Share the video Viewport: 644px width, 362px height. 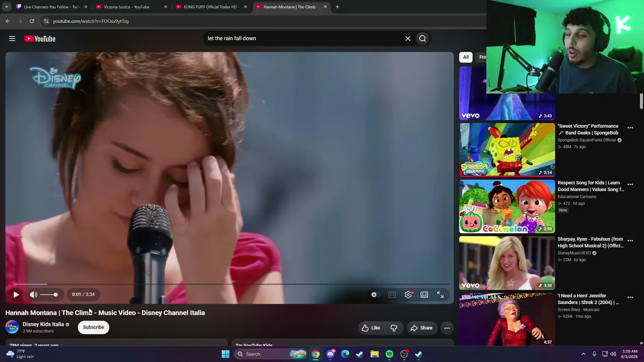pos(422,328)
